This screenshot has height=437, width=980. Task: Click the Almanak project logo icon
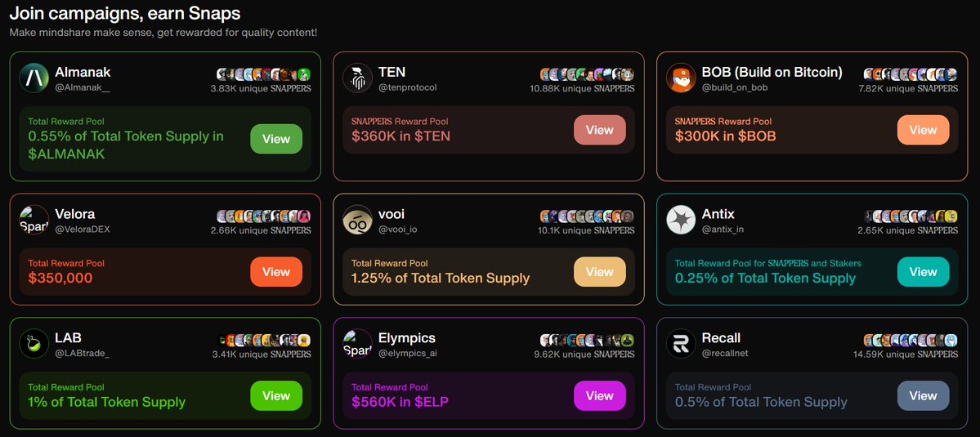point(34,78)
